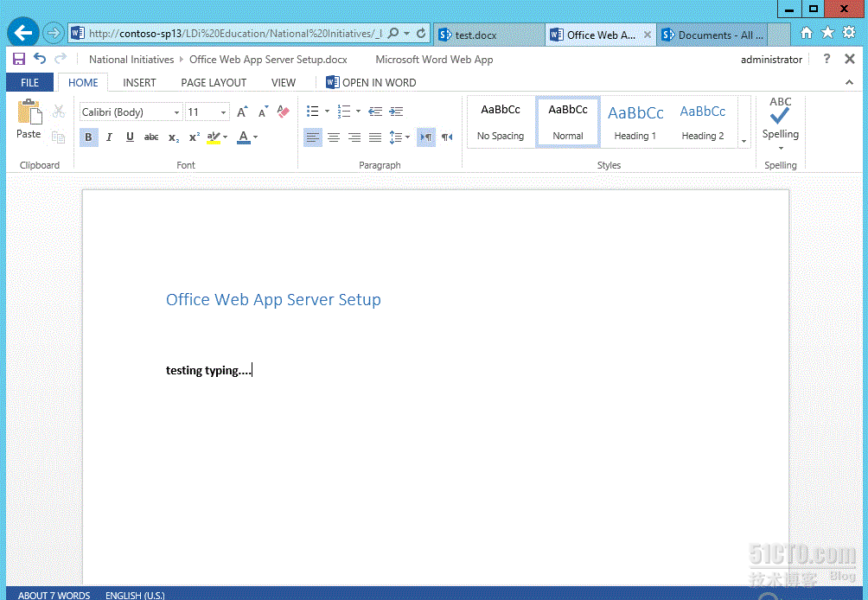
Task: Click the Redo arrow icon
Action: 61,58
